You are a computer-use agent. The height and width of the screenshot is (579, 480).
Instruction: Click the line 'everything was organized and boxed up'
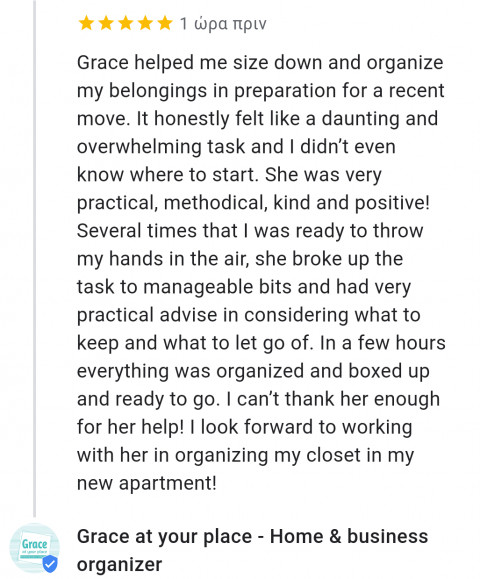[x=253, y=372]
